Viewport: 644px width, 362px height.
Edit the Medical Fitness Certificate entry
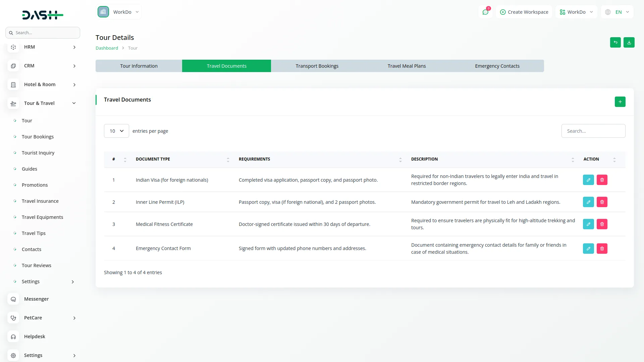588,224
